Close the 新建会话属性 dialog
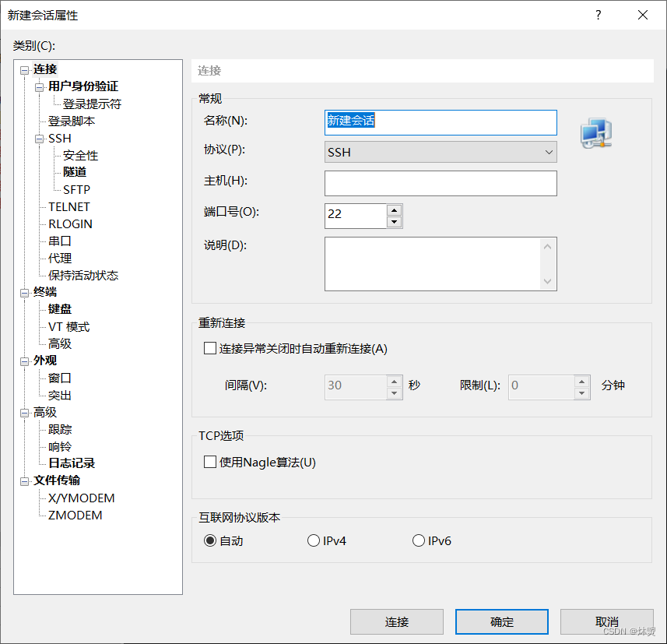Viewport: 667px width, 644px height. 643,16
